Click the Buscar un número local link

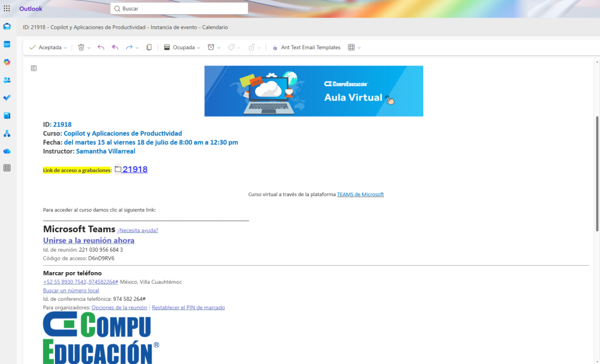pos(71,290)
